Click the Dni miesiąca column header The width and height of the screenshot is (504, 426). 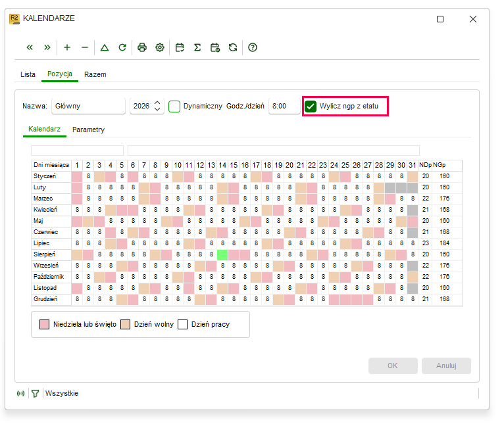[x=51, y=165]
